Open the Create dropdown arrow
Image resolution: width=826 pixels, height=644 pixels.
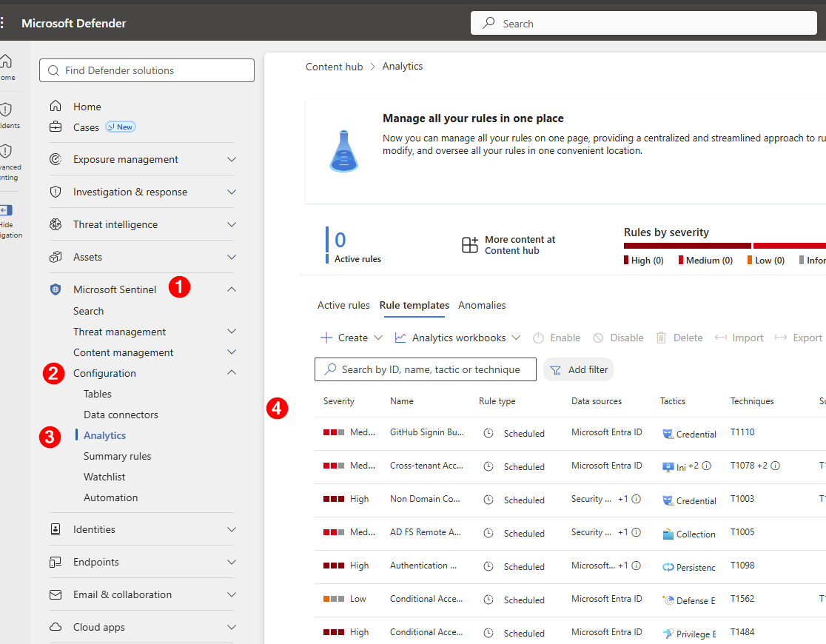[378, 338]
